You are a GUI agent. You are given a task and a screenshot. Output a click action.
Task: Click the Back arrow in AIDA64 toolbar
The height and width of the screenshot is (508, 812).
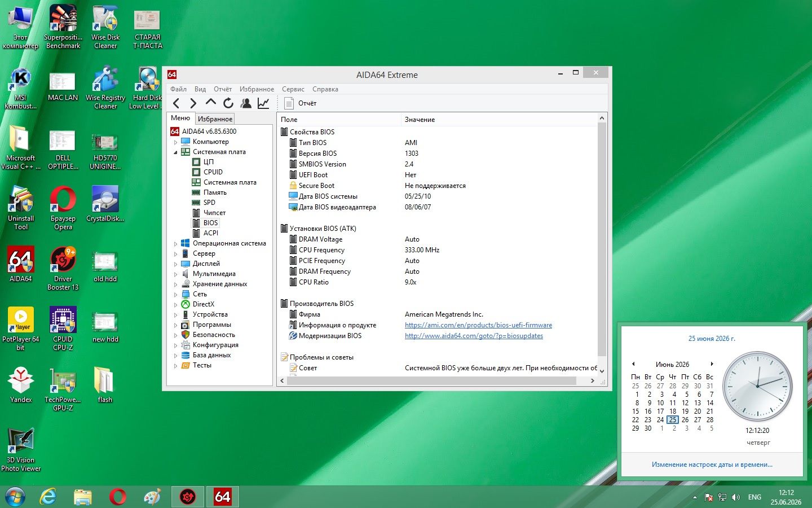176,103
